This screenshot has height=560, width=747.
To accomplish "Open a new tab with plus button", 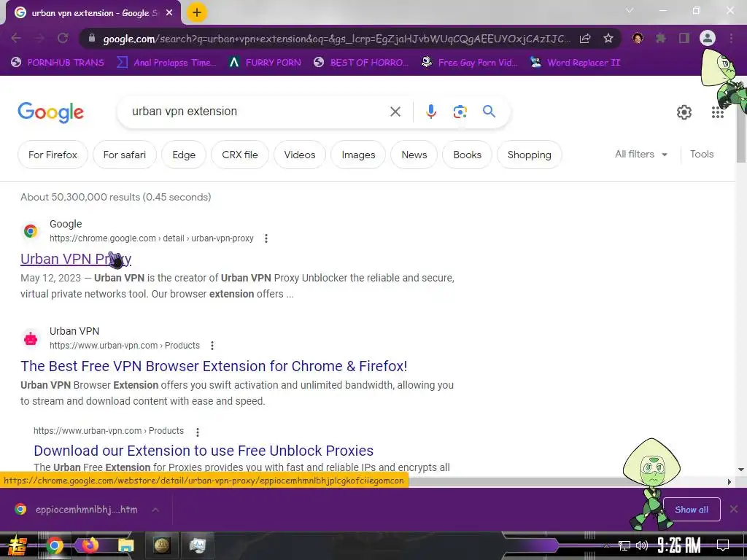I will click(197, 12).
